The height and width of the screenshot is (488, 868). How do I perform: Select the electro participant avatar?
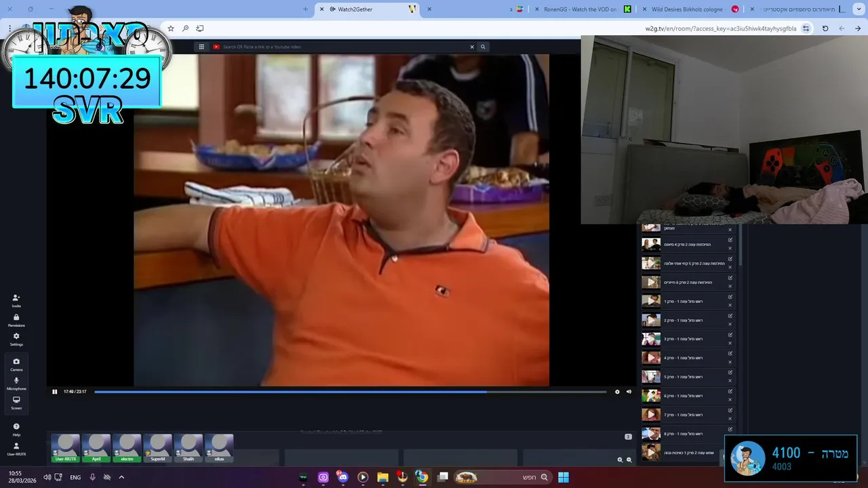[127, 448]
